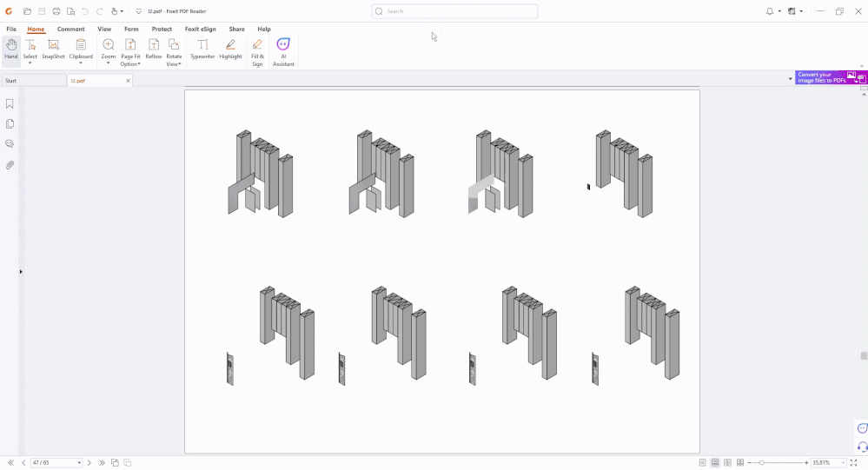Screen dimensions: 868x470
Task: Click the Undo arrow
Action: click(85, 11)
